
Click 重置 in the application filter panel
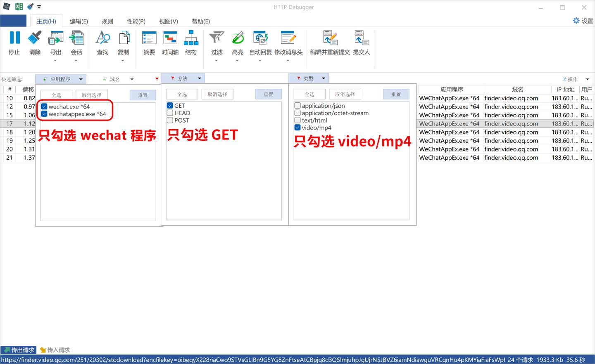(x=143, y=95)
